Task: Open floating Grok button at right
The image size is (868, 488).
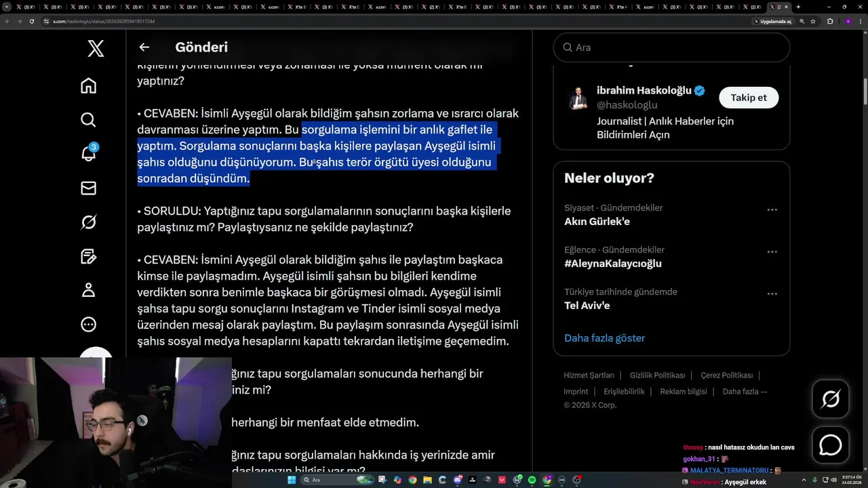Action: [x=831, y=399]
